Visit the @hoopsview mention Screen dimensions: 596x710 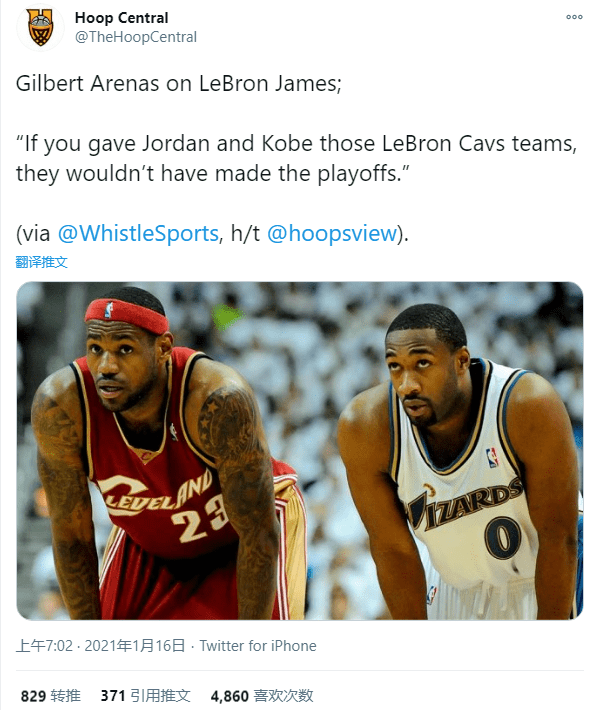pyautogui.click(x=332, y=233)
